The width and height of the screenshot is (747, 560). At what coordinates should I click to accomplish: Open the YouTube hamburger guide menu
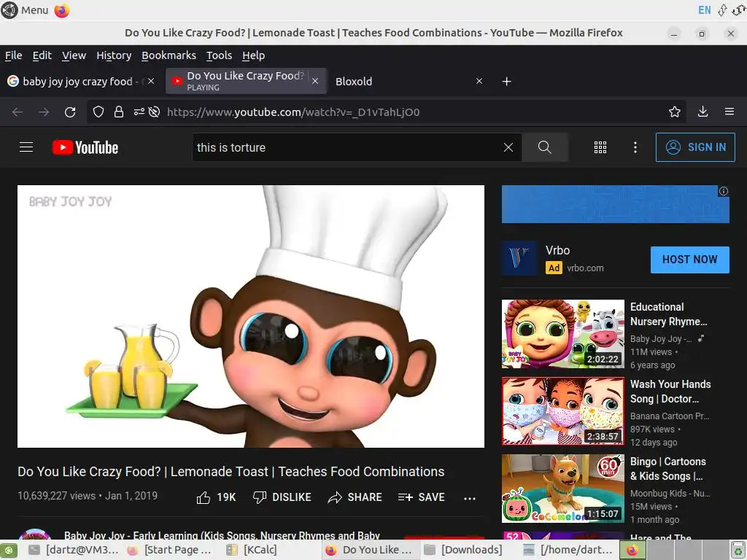(x=26, y=147)
